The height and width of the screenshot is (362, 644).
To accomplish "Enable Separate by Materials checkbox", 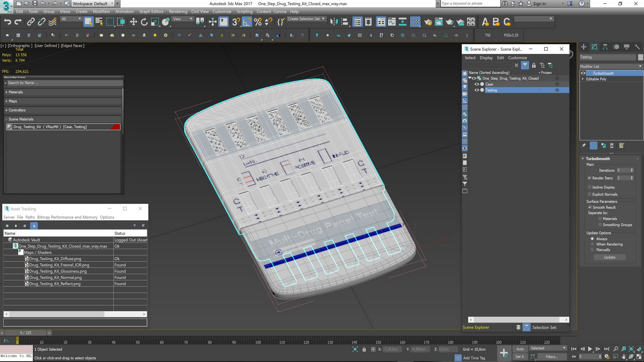I will (600, 219).
